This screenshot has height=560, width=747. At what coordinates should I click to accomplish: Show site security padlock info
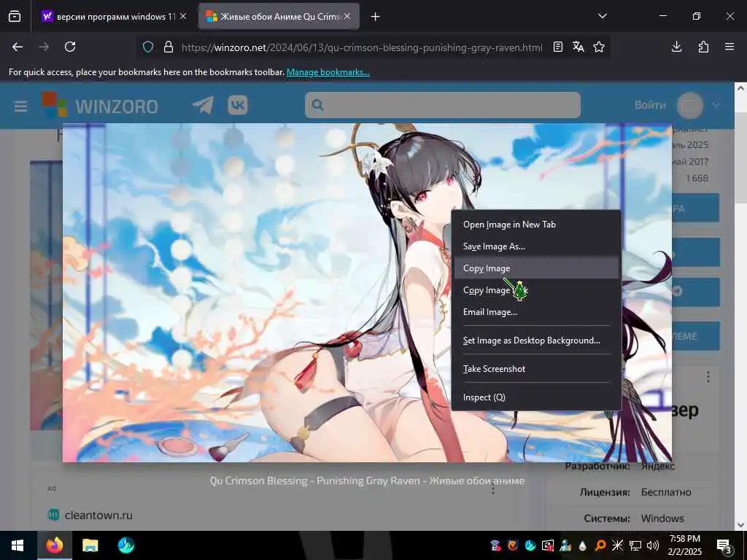pos(169,47)
